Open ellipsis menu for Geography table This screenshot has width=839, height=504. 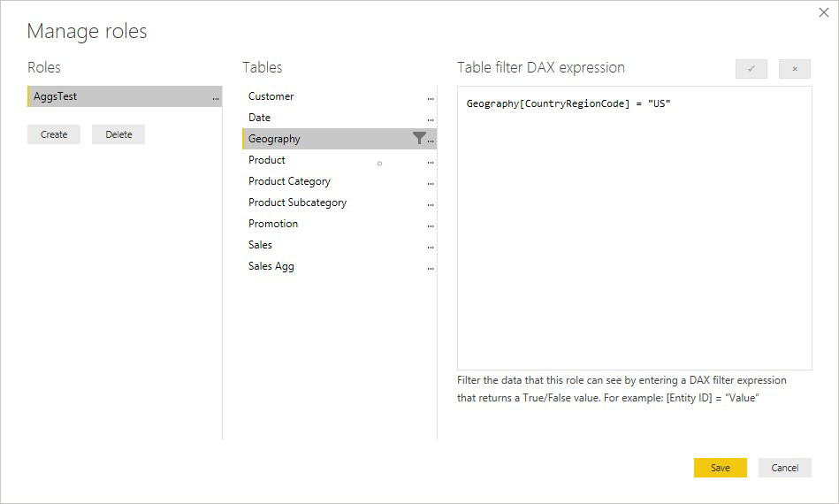(431, 141)
